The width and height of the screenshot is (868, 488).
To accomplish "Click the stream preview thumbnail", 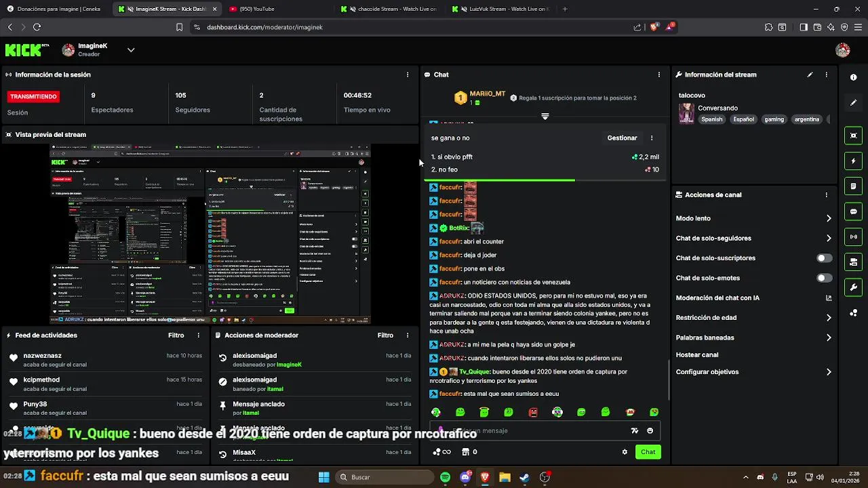I will [x=210, y=234].
